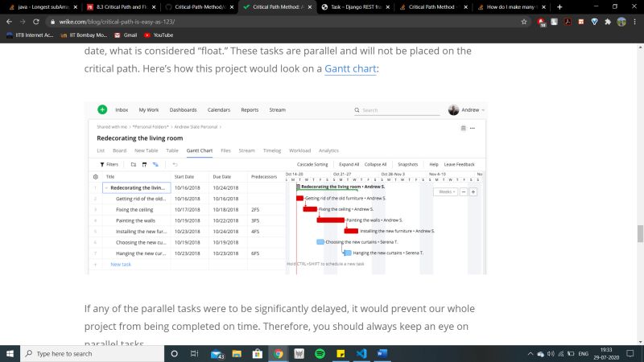Viewport: 644px width, 362px height.
Task: Collapse the 'Redecorating the livin...' row chevron
Action: pos(106,188)
